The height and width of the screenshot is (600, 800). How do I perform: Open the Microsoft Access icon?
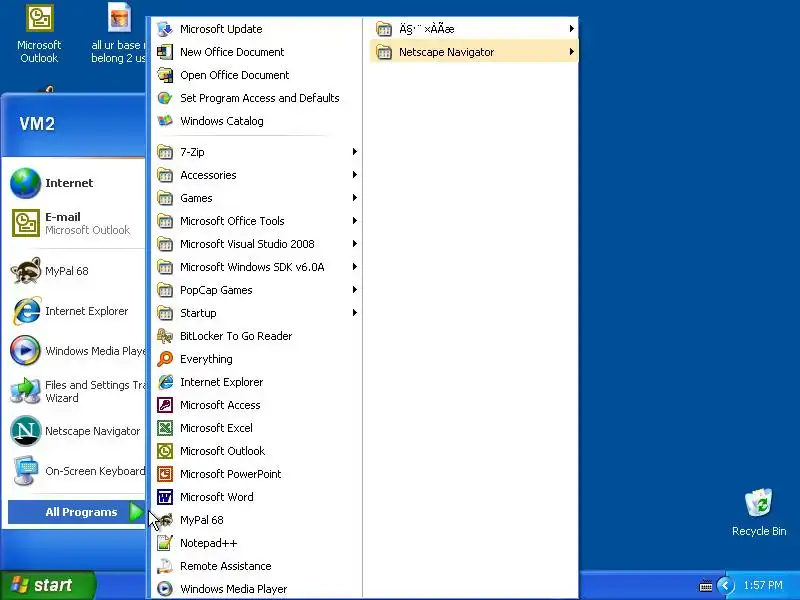pyautogui.click(x=165, y=405)
